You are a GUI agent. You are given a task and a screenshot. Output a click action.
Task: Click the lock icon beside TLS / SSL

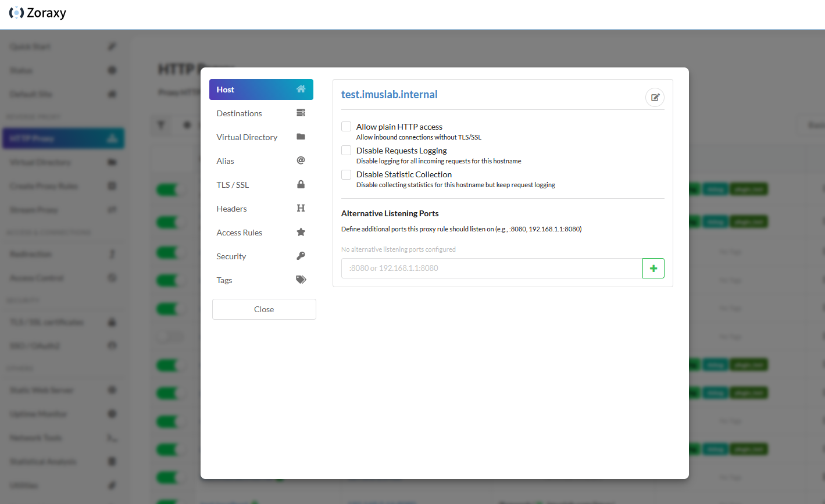click(x=301, y=184)
